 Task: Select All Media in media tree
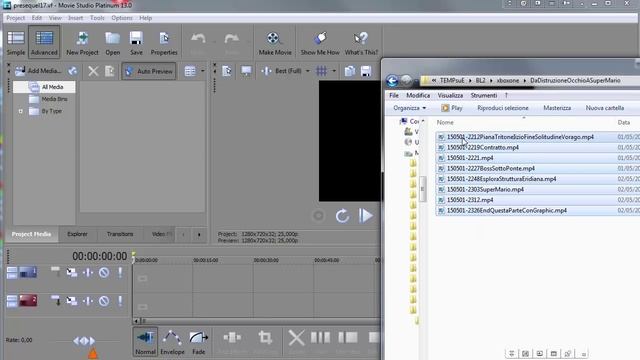(52, 87)
